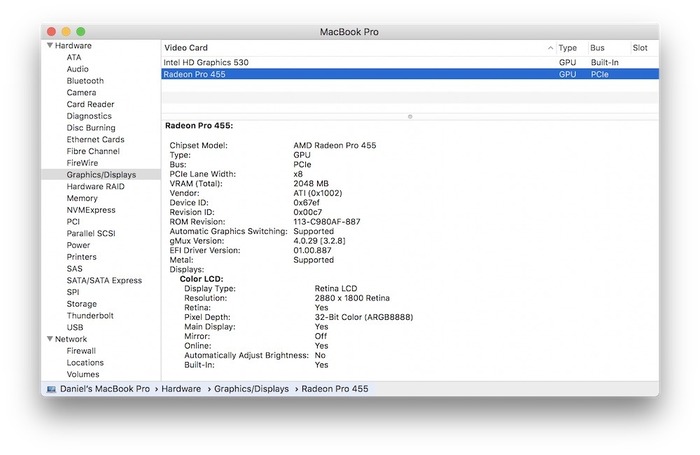
Task: Open Power in the sidebar
Action: click(x=79, y=245)
